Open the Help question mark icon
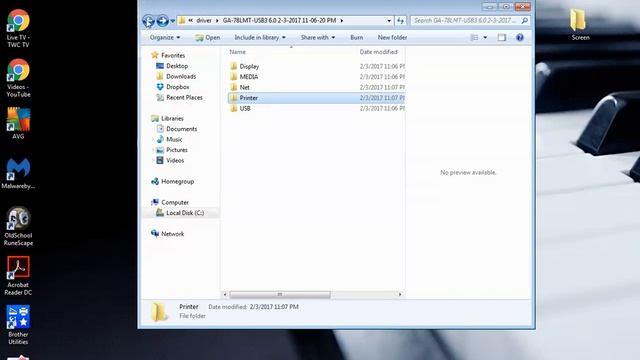Screen dimensions: 640x360 click(x=520, y=38)
